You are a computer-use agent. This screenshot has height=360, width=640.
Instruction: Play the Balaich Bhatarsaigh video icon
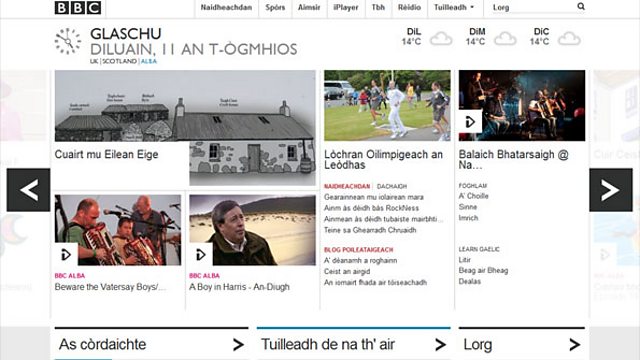point(470,122)
